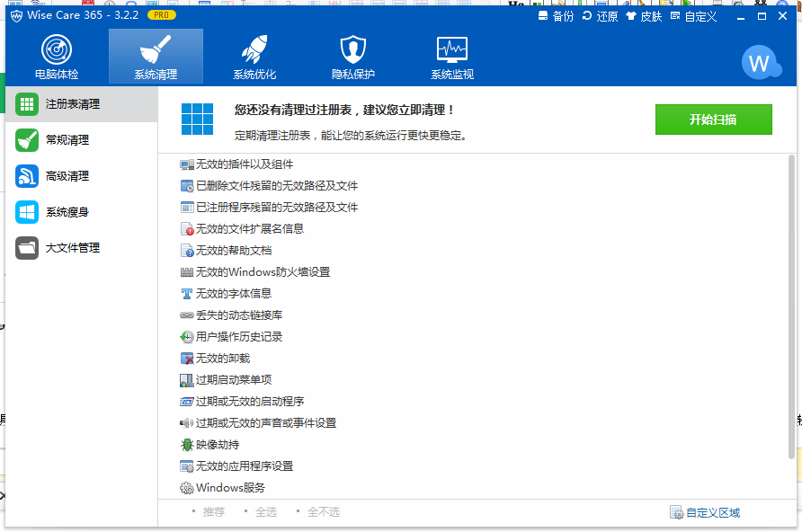Open 高级清理 from the sidebar
This screenshot has width=802, height=532.
coord(26,176)
